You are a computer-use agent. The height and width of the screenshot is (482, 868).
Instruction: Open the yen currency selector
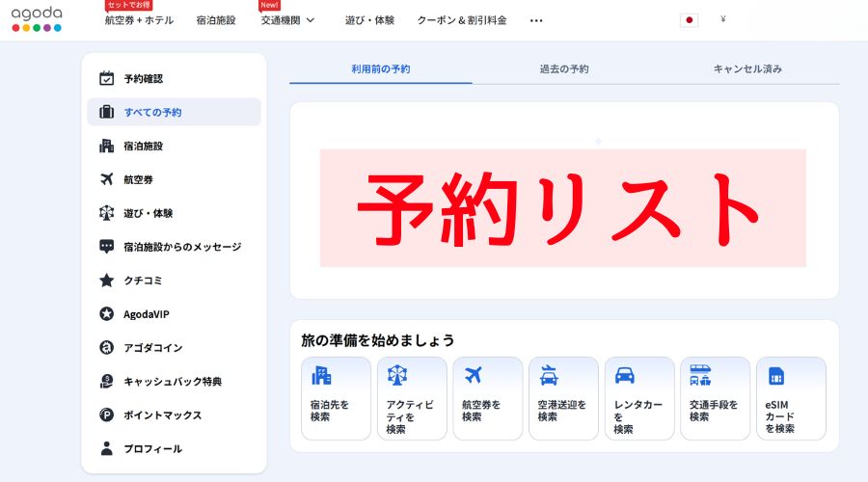(722, 20)
